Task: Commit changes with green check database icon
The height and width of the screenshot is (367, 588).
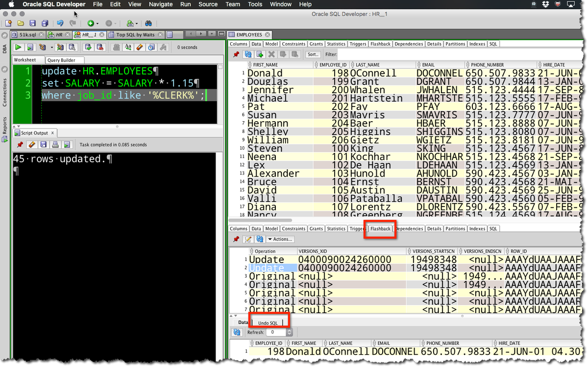Action: click(88, 47)
